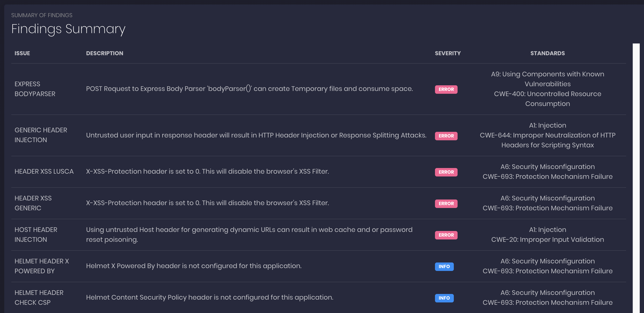Screen dimensions: 644x313
Task: Click CWE-644 Improper Neutralization standard text
Action: pos(547,140)
